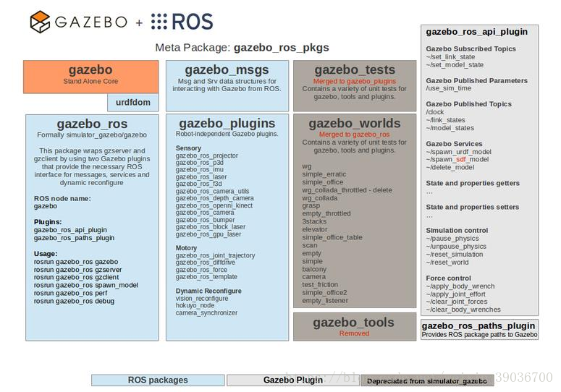Click the gazebo_msgs package title

click(227, 69)
